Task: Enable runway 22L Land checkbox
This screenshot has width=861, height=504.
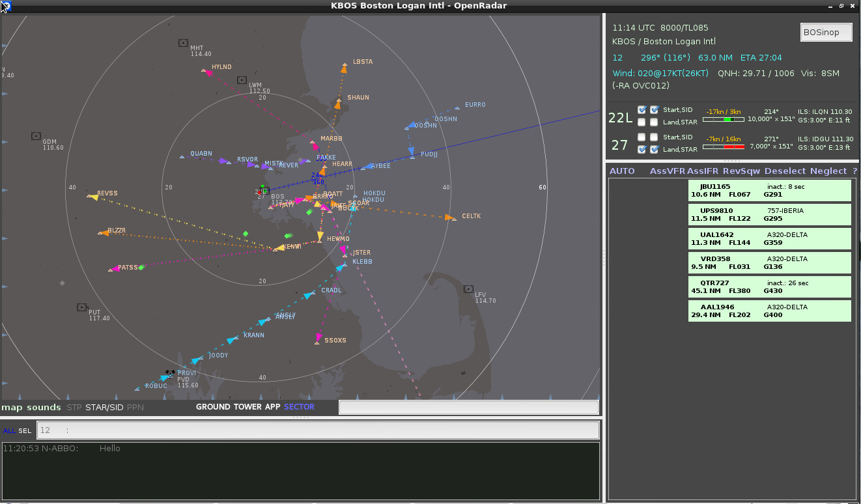Action: pos(642,122)
